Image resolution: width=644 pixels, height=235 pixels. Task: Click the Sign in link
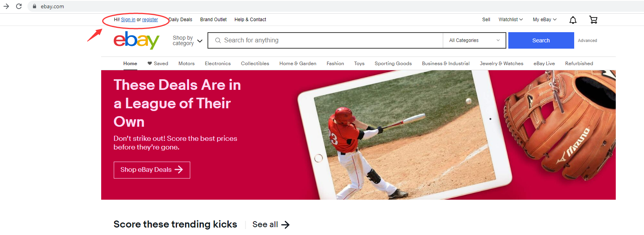pos(128,20)
